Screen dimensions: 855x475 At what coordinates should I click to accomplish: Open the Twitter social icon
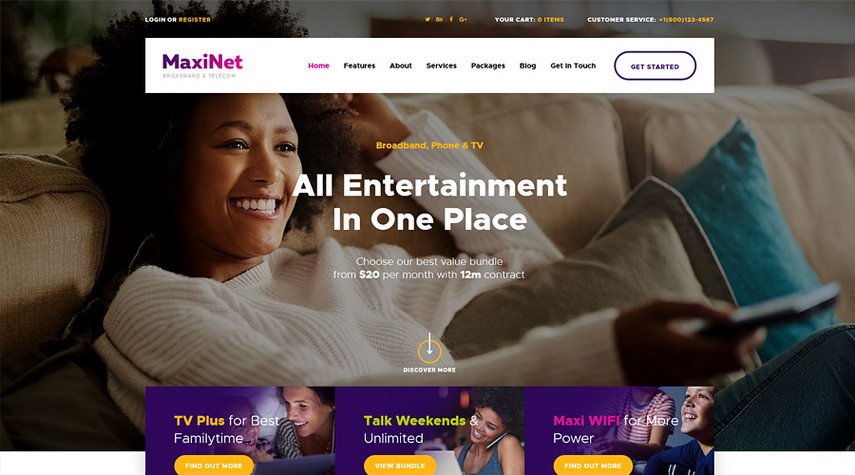(428, 20)
